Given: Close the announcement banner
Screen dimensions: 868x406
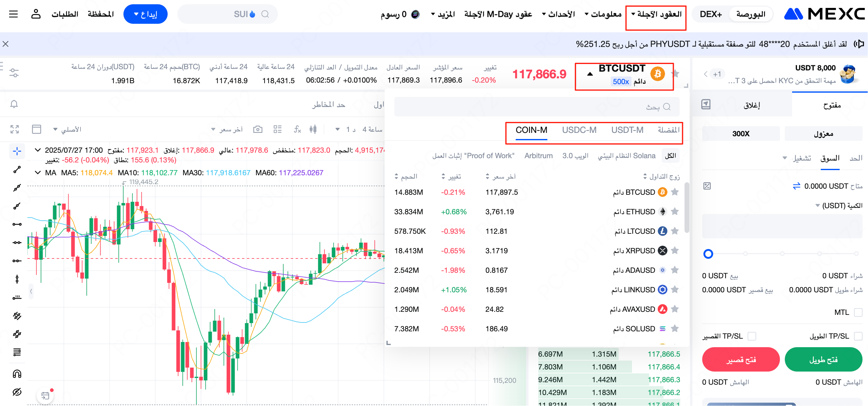Looking at the screenshot, I should pyautogui.click(x=5, y=44).
